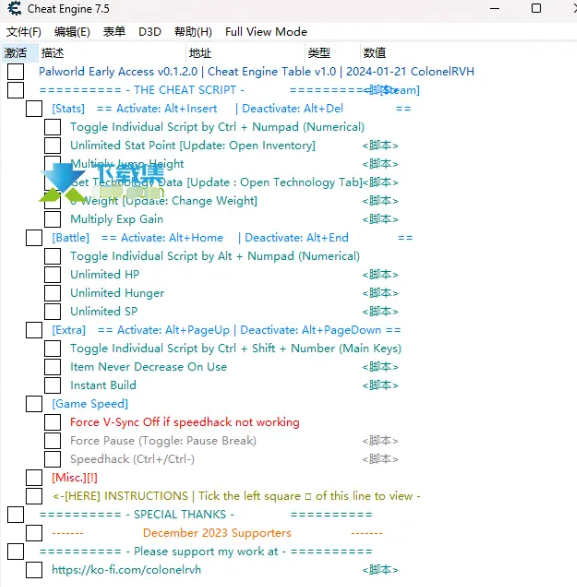Activate the [Battle] group checkbox
Viewport: 577px width, 587px height.
(34, 238)
